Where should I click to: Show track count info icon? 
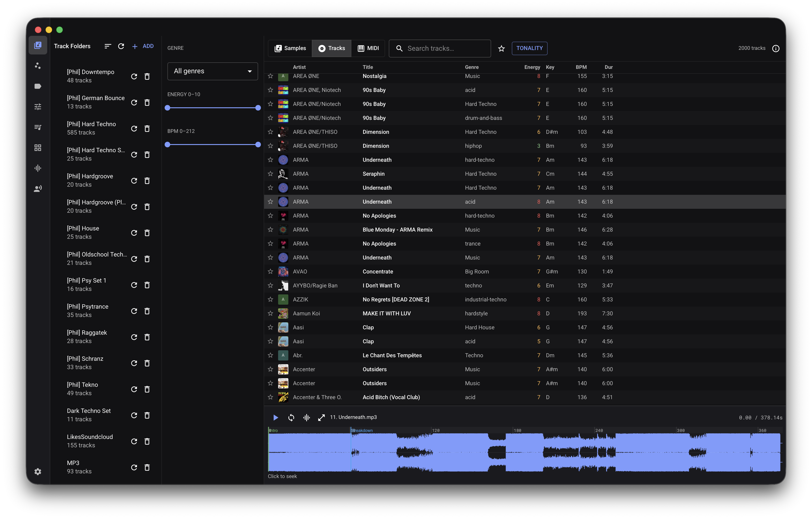(x=775, y=48)
